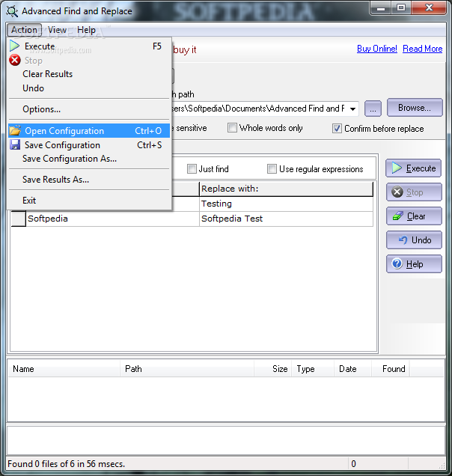Image resolution: width=452 pixels, height=476 pixels.
Task: Enable Use regular expressions checkbox
Action: tap(272, 169)
